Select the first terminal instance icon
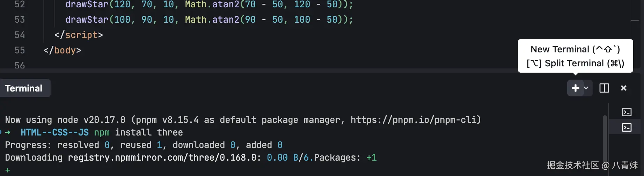The image size is (644, 176). point(627,112)
